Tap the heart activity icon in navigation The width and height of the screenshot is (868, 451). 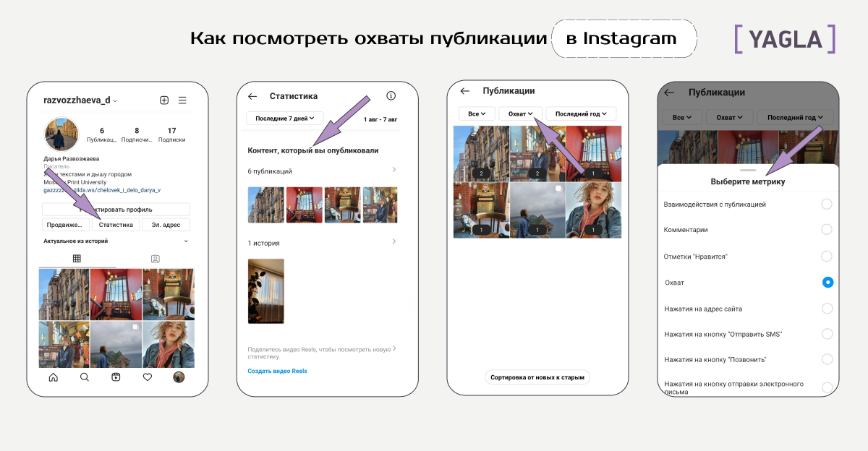[x=148, y=377]
